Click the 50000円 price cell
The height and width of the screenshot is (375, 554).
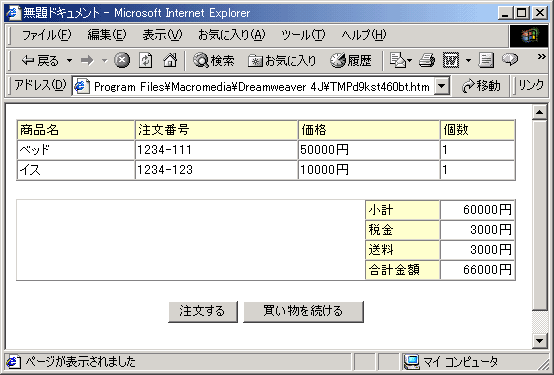pyautogui.click(x=369, y=150)
